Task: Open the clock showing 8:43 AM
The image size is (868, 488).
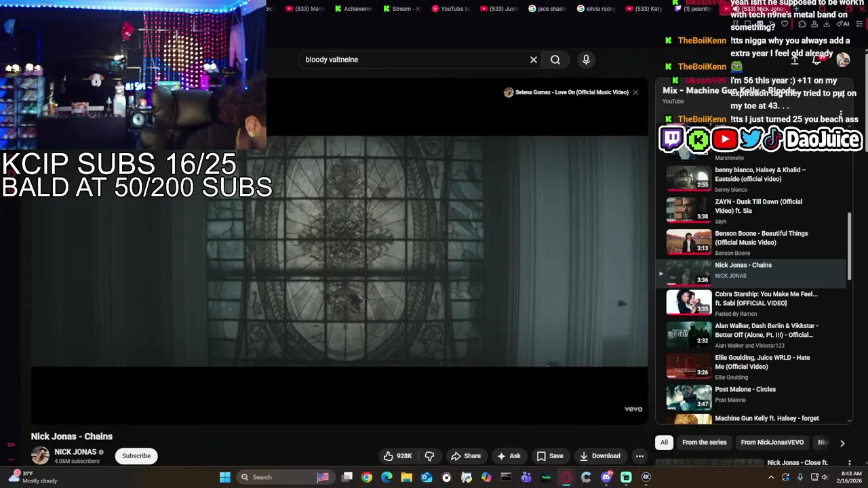Action: (x=850, y=477)
